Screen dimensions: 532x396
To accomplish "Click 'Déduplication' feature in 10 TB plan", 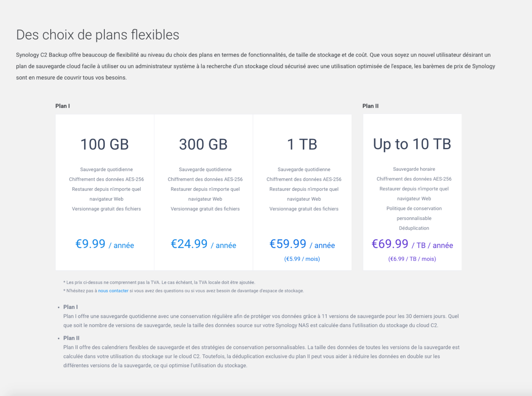I will click(414, 228).
